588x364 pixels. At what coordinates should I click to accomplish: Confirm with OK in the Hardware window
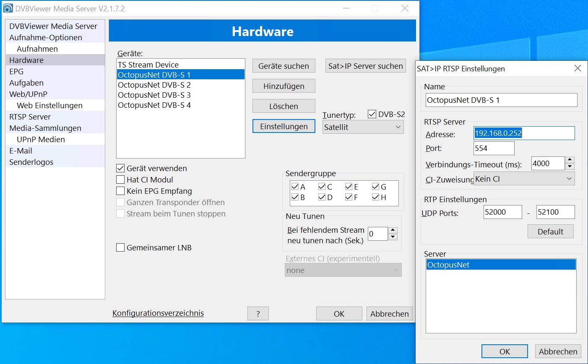point(339,314)
